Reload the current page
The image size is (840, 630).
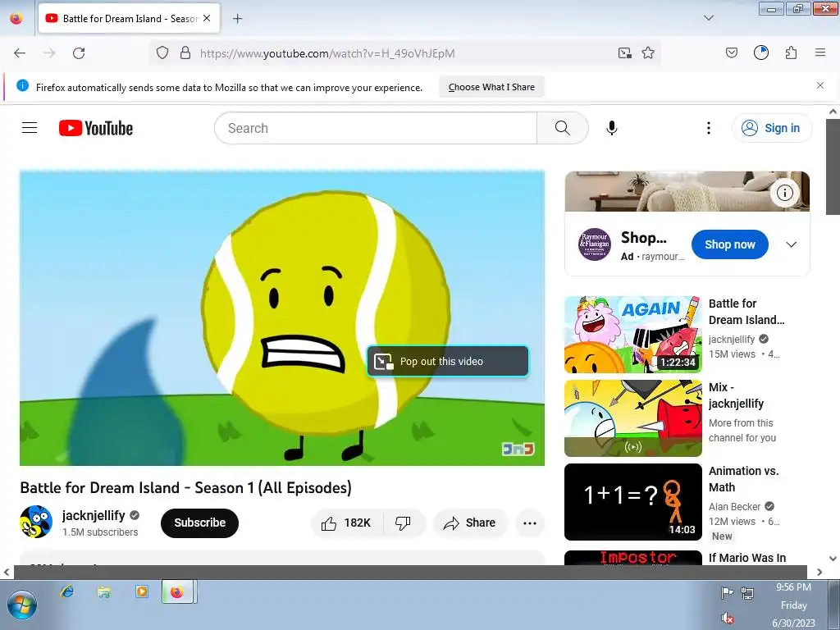(79, 53)
